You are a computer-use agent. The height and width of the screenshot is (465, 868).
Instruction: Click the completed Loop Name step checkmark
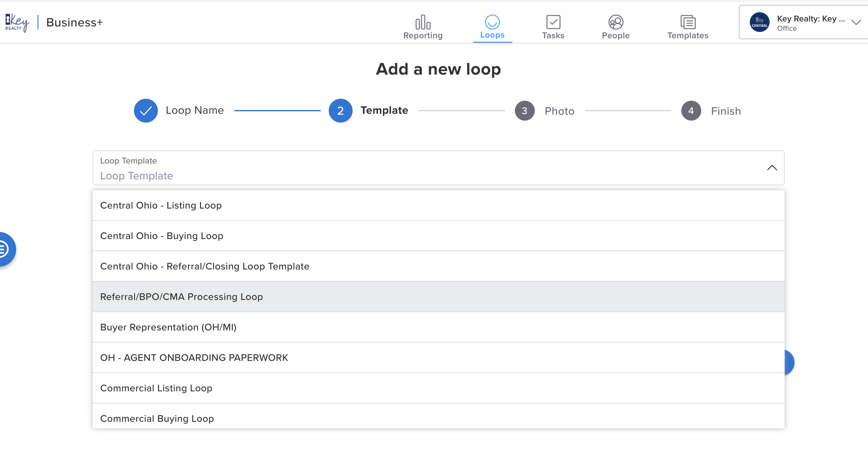(x=146, y=110)
